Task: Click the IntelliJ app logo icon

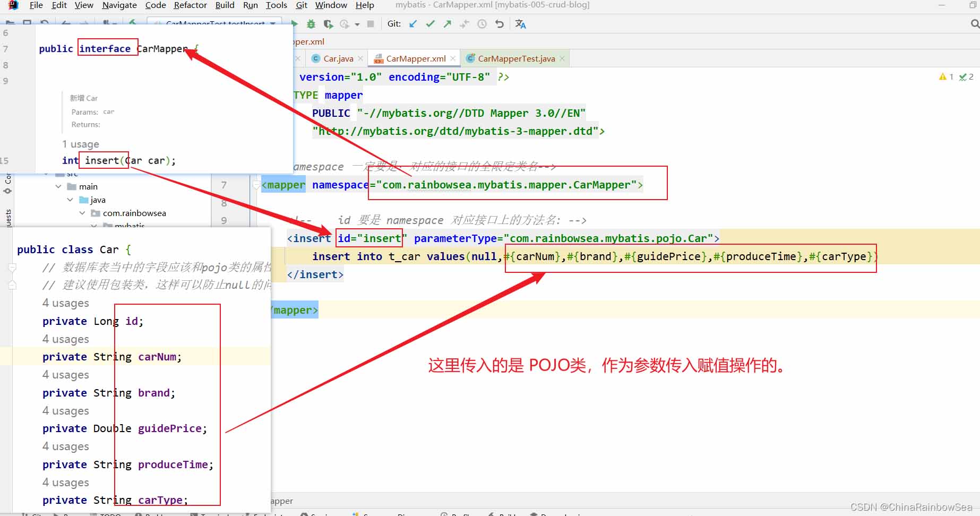Action: [13, 5]
